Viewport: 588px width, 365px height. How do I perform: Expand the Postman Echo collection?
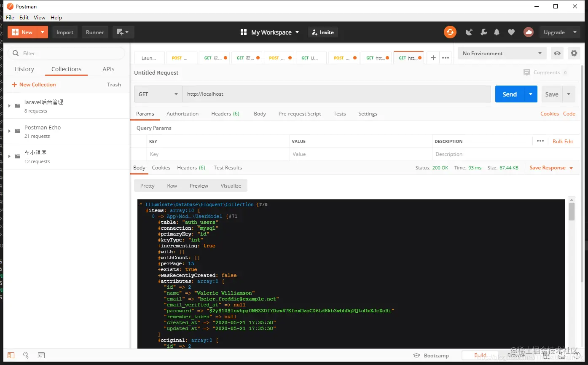pos(9,131)
